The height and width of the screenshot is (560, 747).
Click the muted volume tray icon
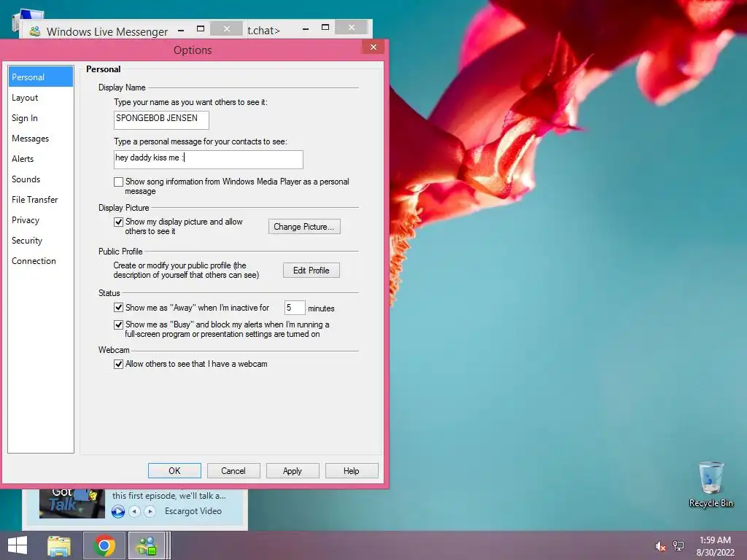pos(660,547)
